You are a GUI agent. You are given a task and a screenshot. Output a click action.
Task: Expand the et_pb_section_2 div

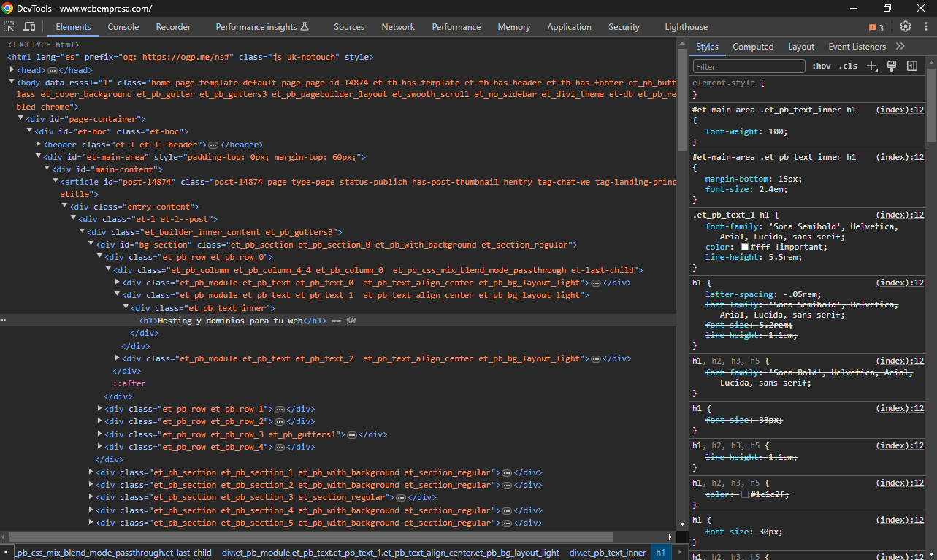[91, 485]
